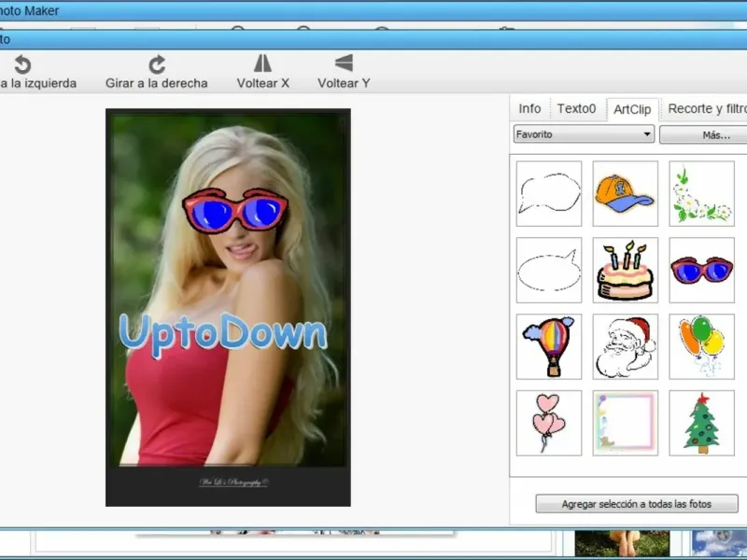Open the Favorito category dropdown
The height and width of the screenshot is (560, 747).
tap(584, 134)
